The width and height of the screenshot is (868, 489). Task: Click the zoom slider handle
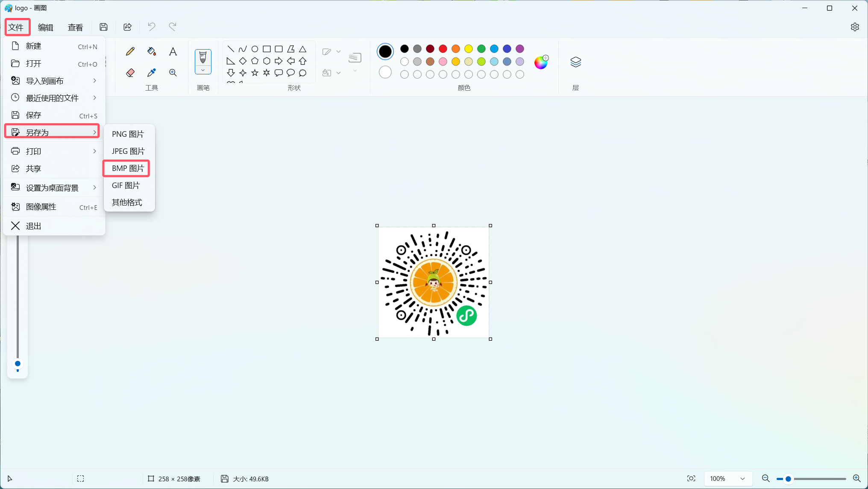(x=789, y=479)
